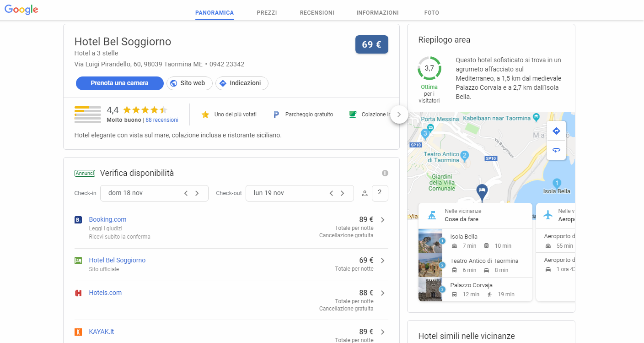Click the Teatro Antico map marker 2

point(465,155)
